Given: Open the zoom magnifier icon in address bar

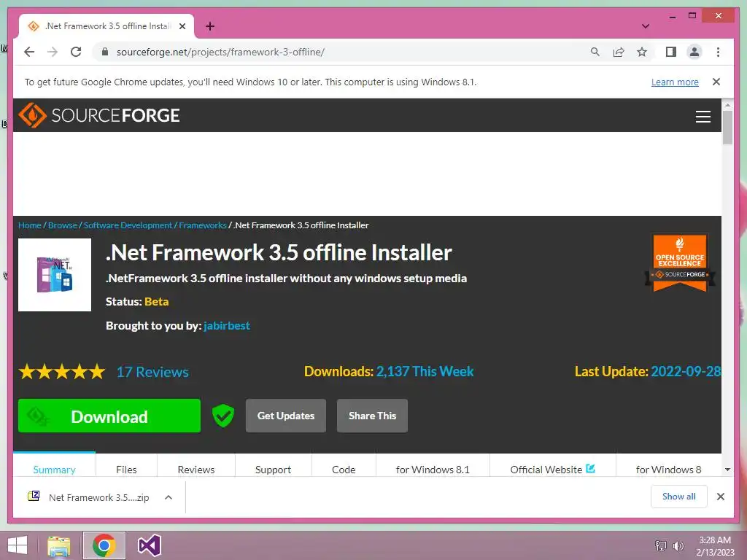Looking at the screenshot, I should coord(595,52).
